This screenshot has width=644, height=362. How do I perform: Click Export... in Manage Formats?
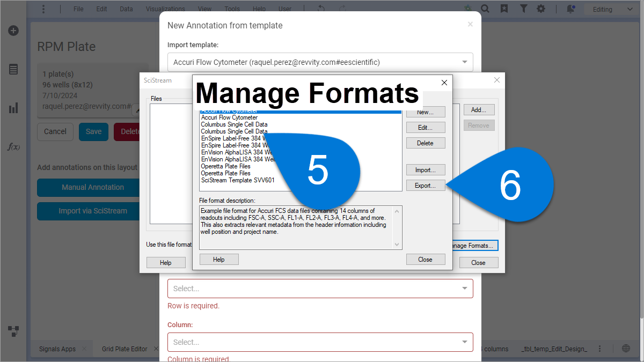426,186
